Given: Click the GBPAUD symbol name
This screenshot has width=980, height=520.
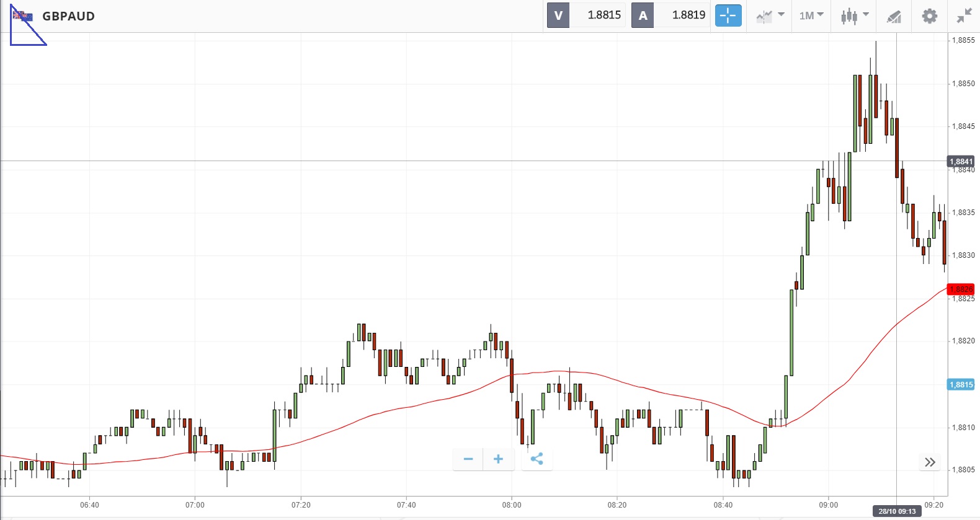Looking at the screenshot, I should pos(68,16).
